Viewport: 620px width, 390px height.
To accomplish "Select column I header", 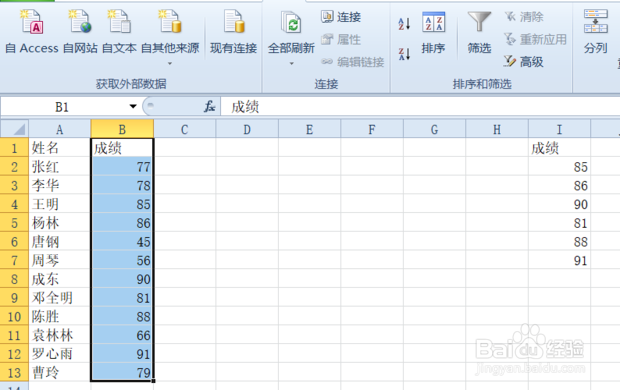I will point(560,129).
